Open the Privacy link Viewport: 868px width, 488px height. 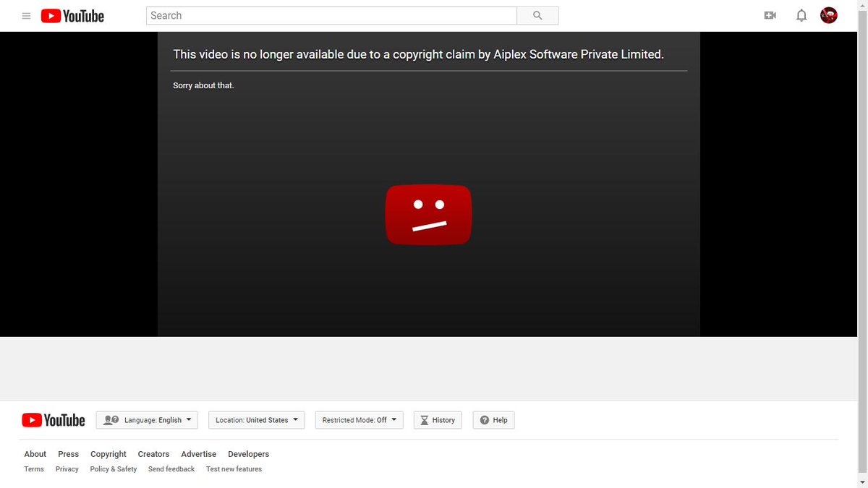(x=67, y=469)
